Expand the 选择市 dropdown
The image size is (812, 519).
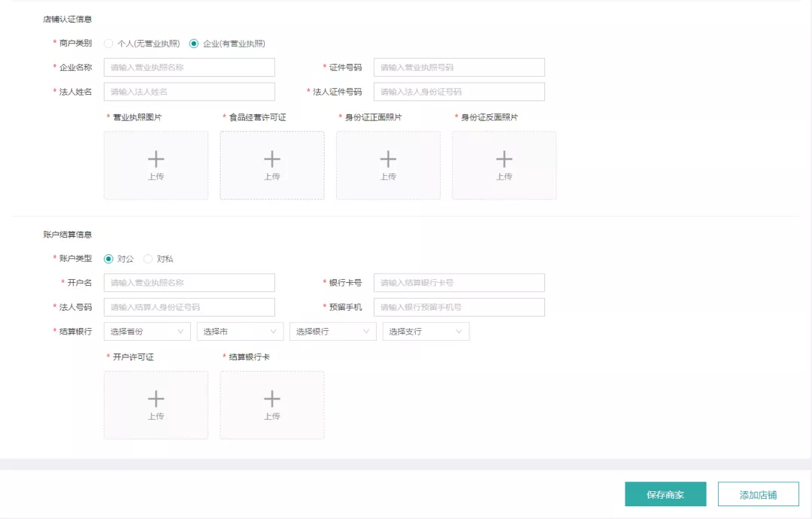(240, 332)
